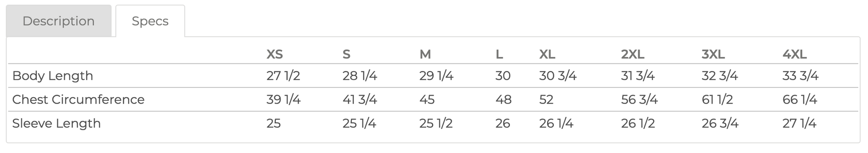868x153 pixels.
Task: Click the L size column header
Action: click(x=499, y=54)
